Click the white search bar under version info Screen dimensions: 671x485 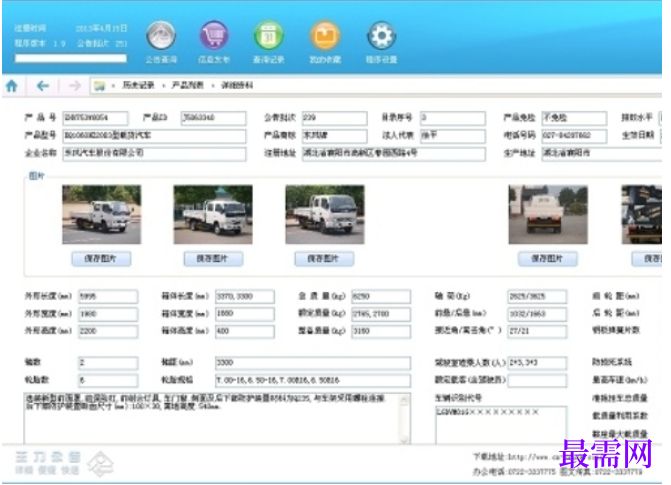click(71, 58)
